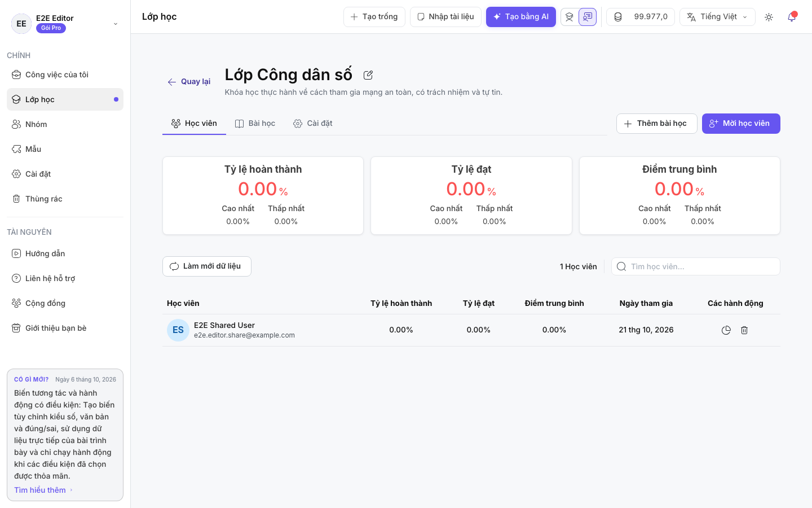Expand the E2E Editor account menu

click(116, 24)
